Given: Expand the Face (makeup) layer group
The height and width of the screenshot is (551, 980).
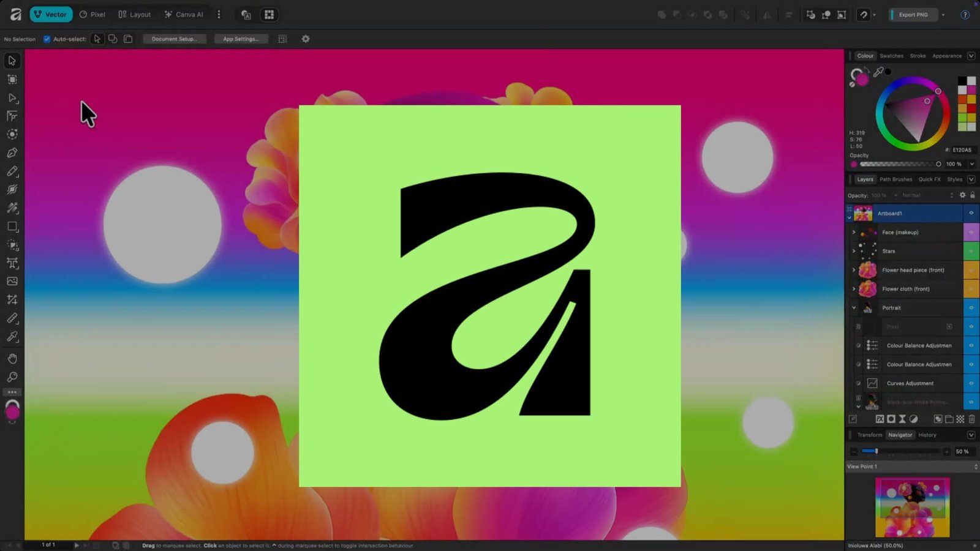Looking at the screenshot, I should pos(854,233).
